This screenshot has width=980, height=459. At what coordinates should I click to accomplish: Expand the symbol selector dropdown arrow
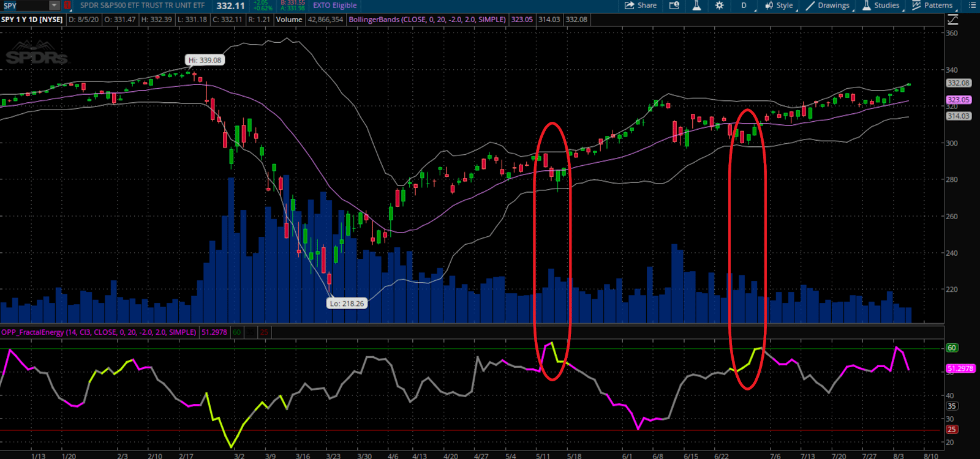(x=55, y=6)
